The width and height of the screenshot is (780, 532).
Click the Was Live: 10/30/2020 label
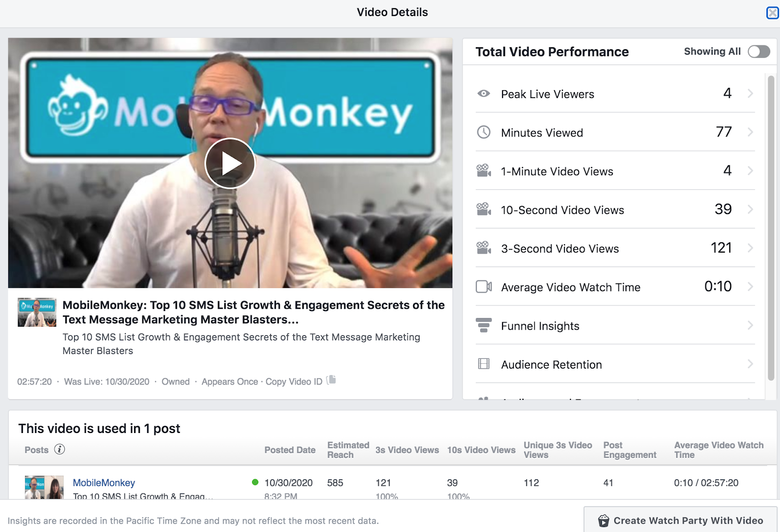(x=107, y=382)
